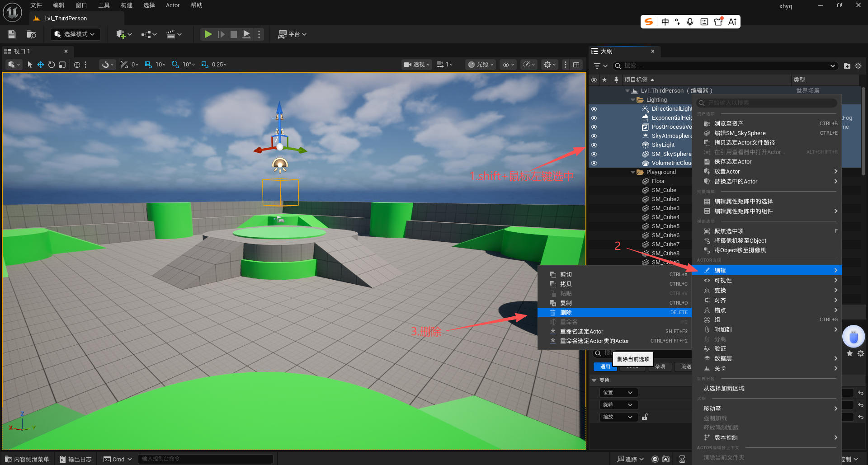Screen dimensions: 868x465
Task: Open the cinematics clapperboard menu
Action: coord(174,34)
